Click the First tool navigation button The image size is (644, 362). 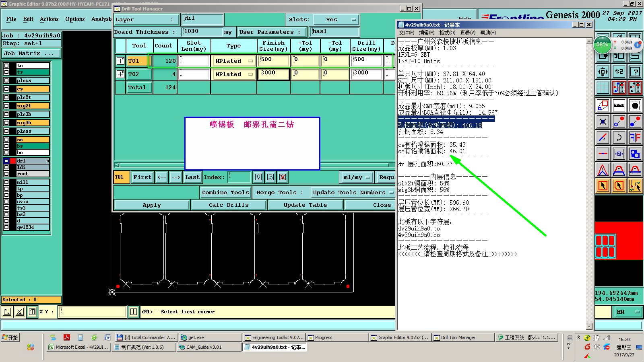tap(142, 177)
